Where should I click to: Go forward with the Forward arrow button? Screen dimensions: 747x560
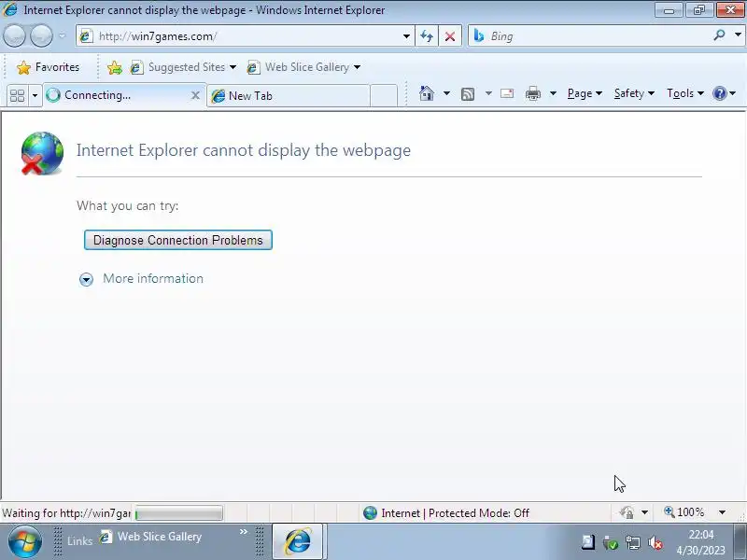(41, 36)
